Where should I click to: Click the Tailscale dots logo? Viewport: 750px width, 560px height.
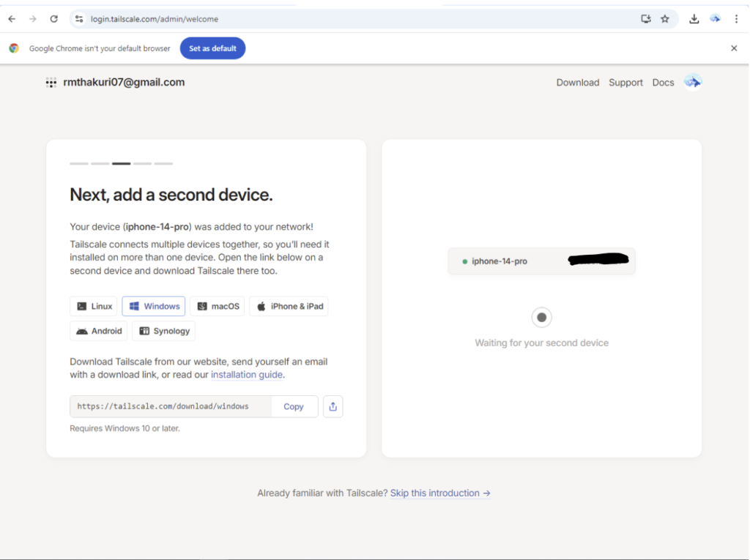51,83
